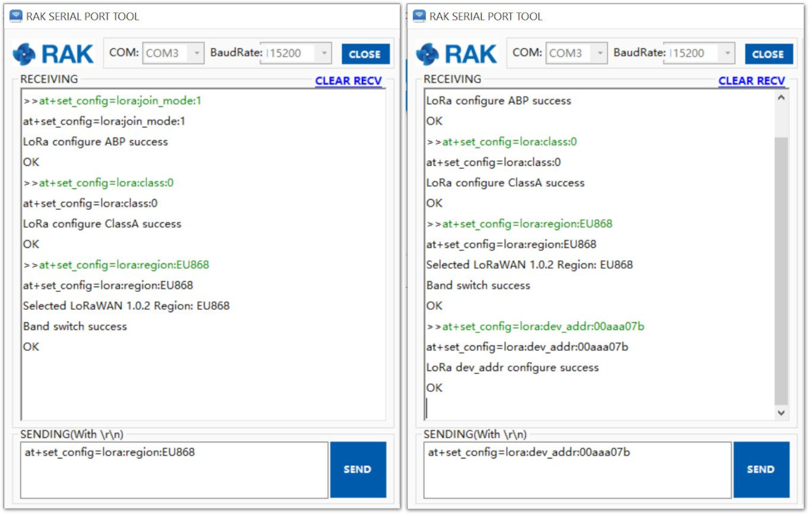The height and width of the screenshot is (516, 812).
Task: Click SEND button in left window
Action: (x=358, y=469)
